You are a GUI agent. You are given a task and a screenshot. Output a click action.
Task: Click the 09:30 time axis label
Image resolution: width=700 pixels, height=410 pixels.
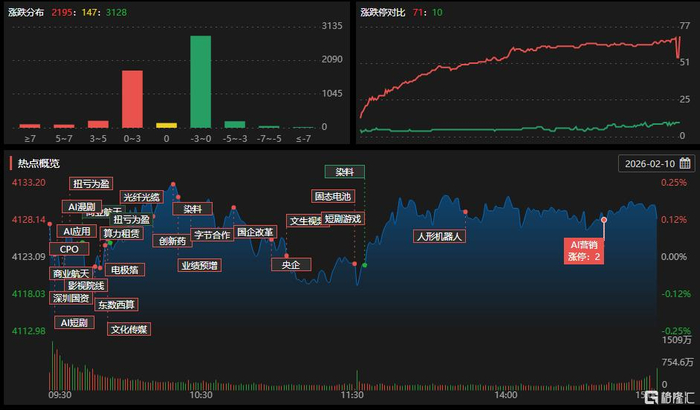60,395
